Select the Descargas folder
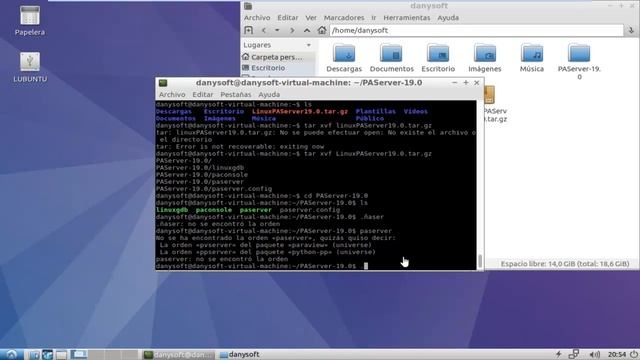 344,58
